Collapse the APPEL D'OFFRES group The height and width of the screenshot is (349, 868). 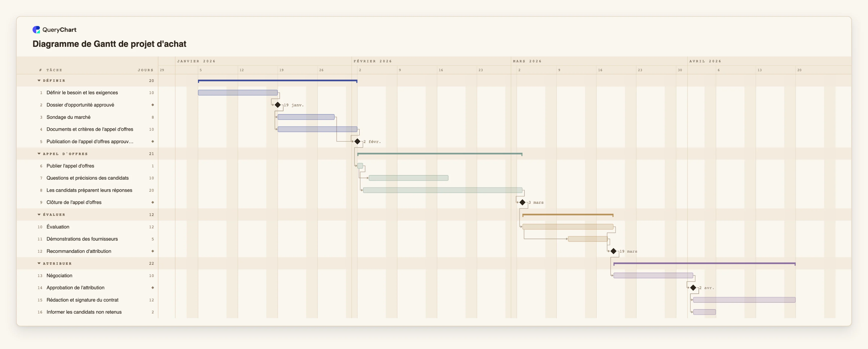click(x=39, y=154)
